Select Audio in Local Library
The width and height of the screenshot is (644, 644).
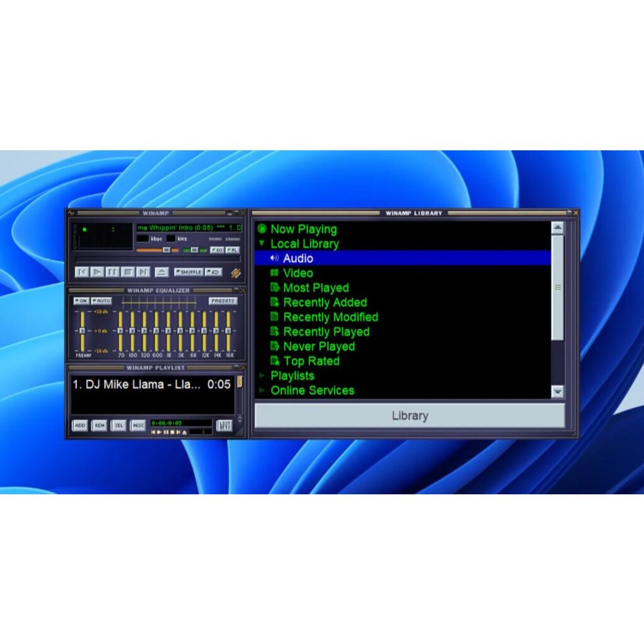402,258
